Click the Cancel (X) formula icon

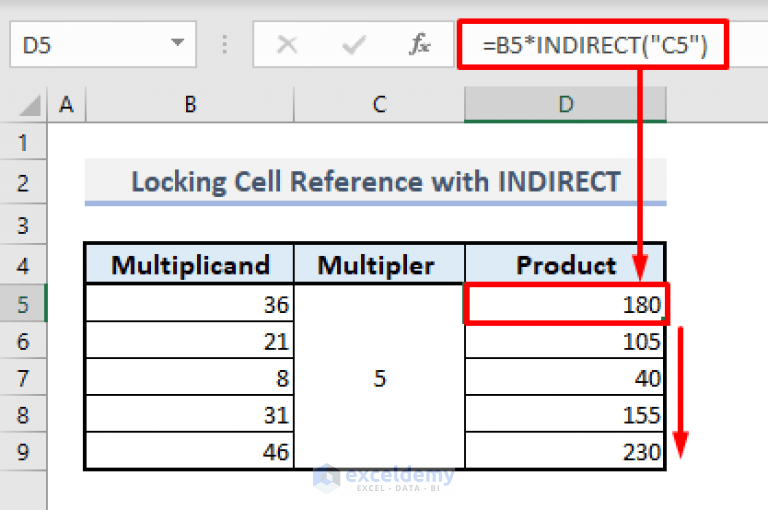(x=287, y=45)
